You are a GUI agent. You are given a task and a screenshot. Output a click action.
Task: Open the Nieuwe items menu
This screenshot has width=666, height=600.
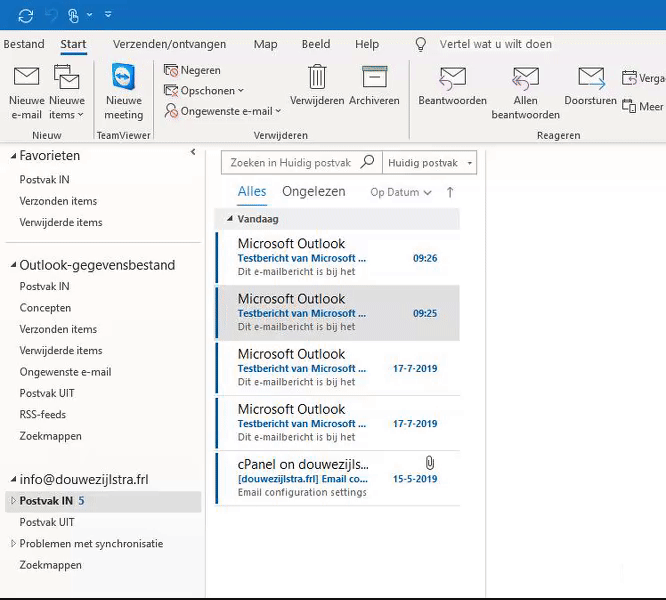(x=67, y=93)
